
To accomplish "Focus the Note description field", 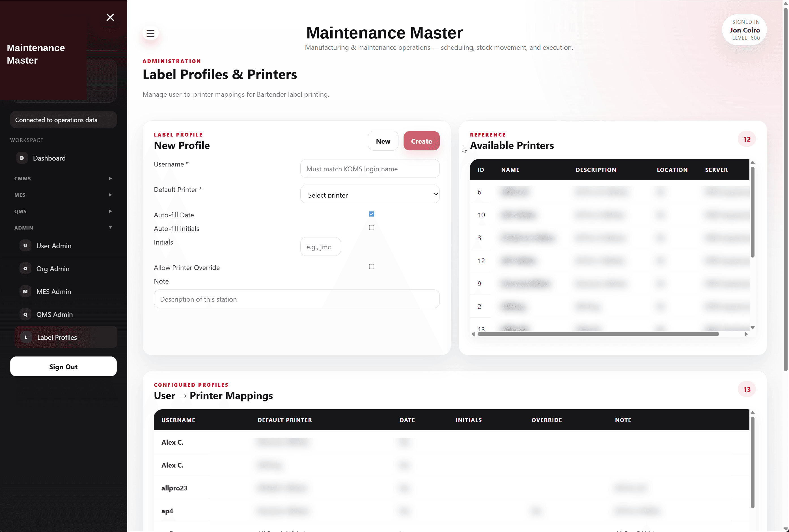I will pos(297,299).
